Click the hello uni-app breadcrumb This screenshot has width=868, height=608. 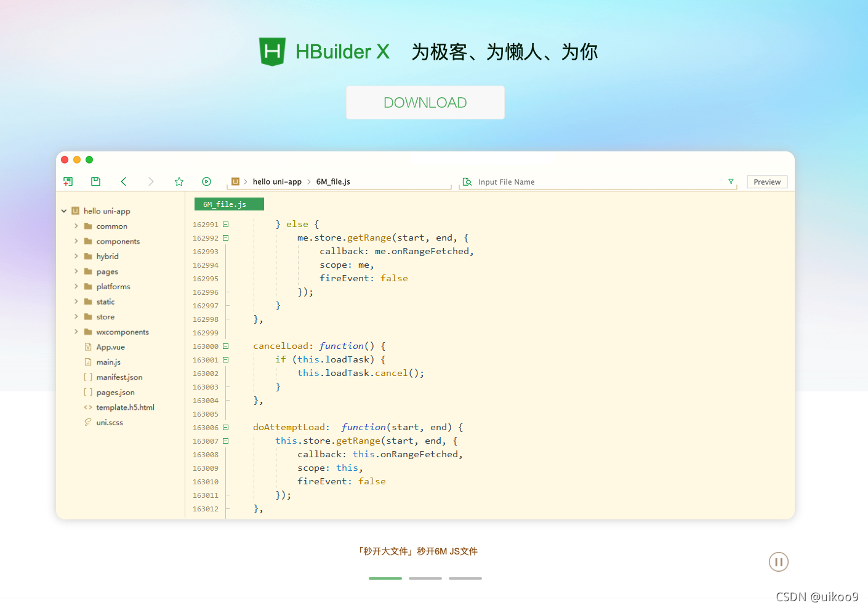pos(277,182)
